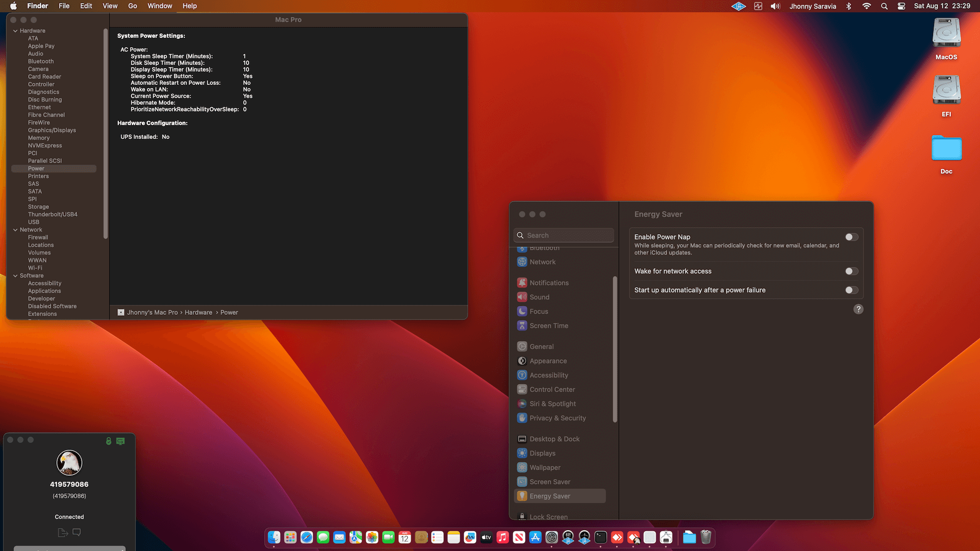This screenshot has height=551, width=980.
Task: Open Freeform app in the Dock
Action: (x=470, y=537)
